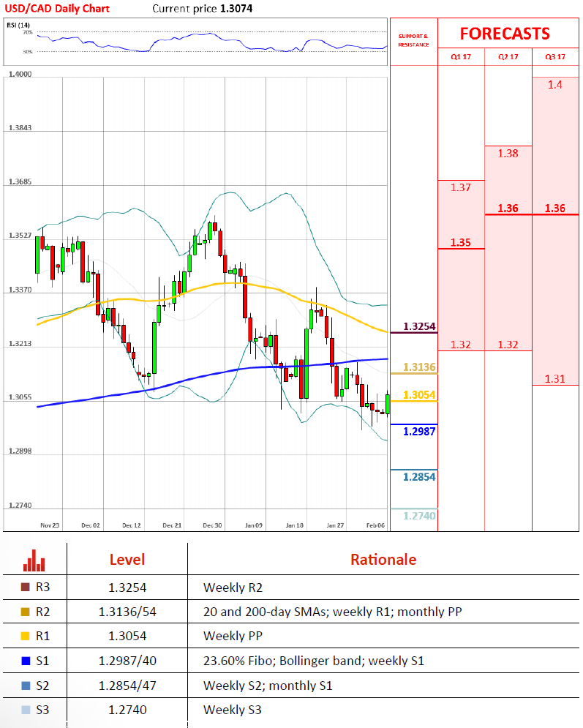This screenshot has height=728, width=583.
Task: Click the Q3 17 forecast value 1.4
Action: tap(555, 85)
